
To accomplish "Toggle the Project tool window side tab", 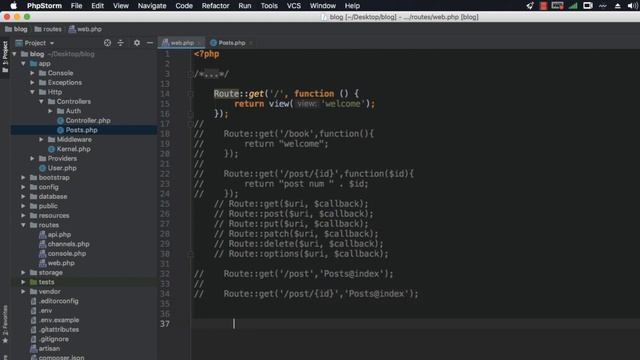I will click(5, 57).
